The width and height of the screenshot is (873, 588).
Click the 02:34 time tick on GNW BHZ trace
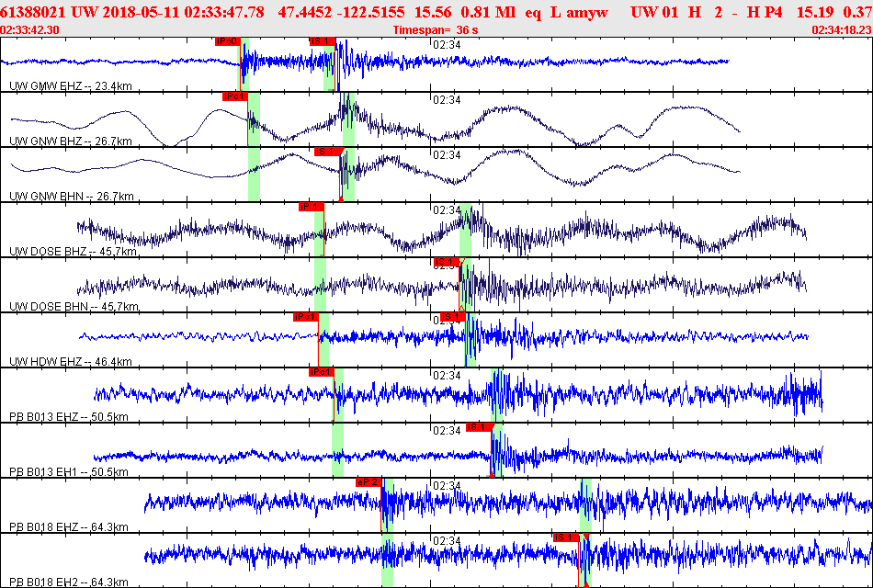click(x=448, y=99)
